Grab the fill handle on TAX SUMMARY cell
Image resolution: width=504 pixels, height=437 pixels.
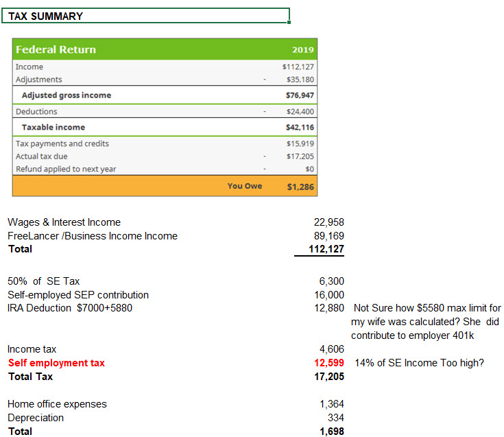pyautogui.click(x=289, y=22)
